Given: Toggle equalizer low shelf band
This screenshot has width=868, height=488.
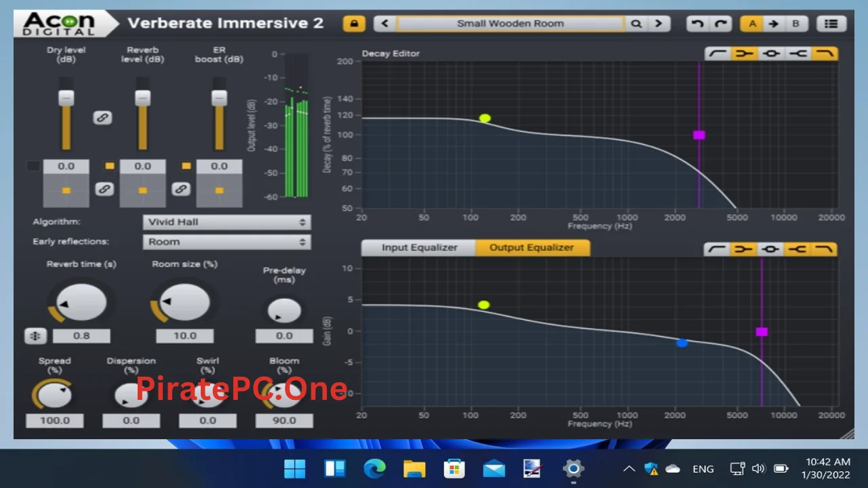Looking at the screenshot, I should (744, 249).
